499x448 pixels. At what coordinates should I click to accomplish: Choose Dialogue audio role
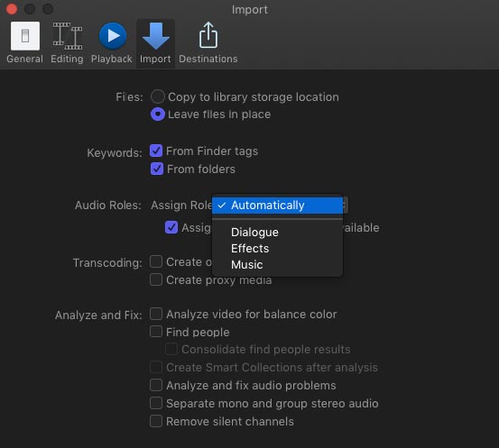(x=278, y=232)
